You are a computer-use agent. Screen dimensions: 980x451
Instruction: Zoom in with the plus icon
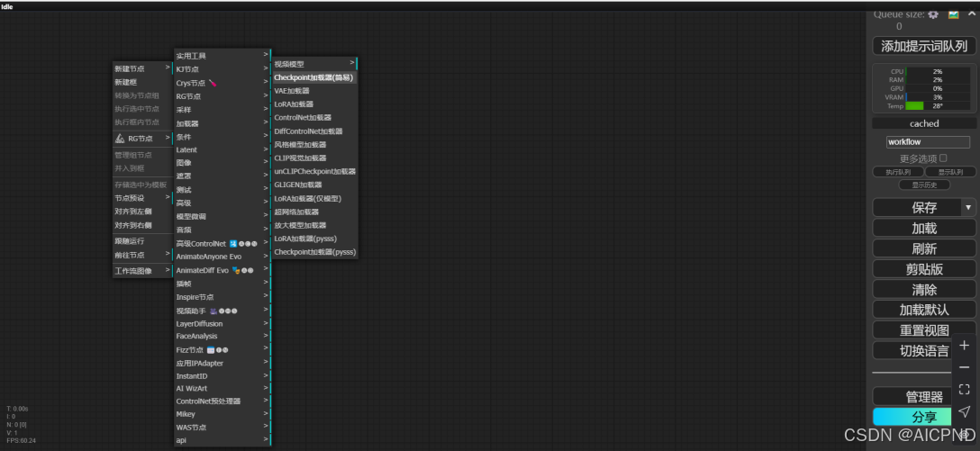pyautogui.click(x=965, y=346)
